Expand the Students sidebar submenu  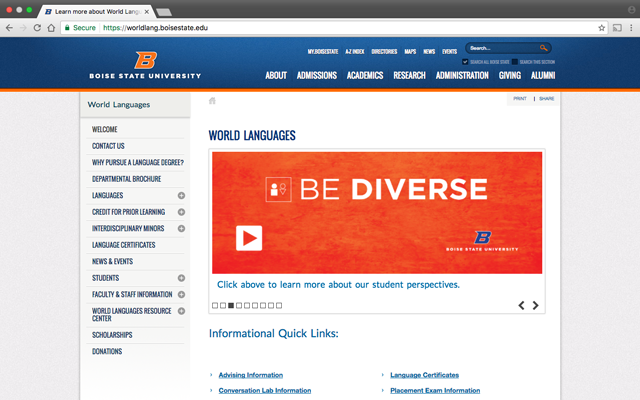click(181, 278)
